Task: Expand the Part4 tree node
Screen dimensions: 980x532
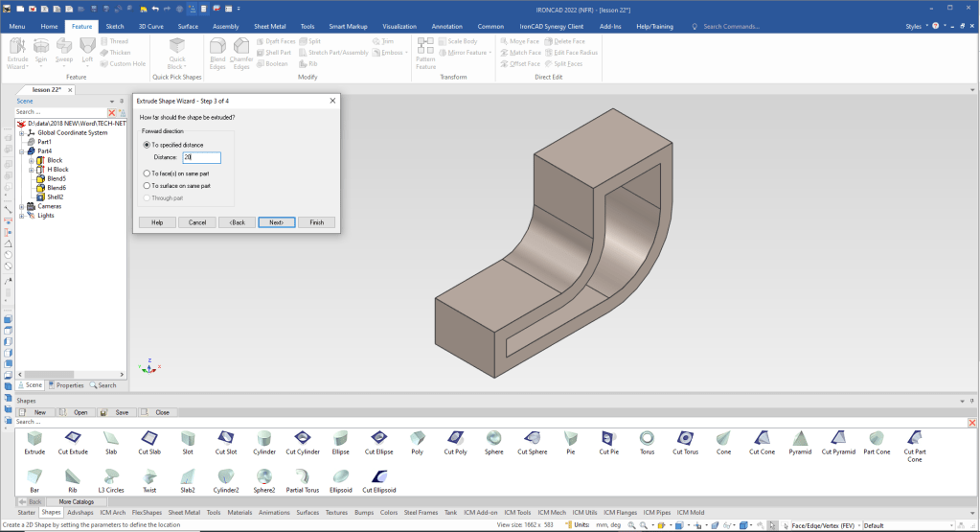Action: [x=21, y=151]
